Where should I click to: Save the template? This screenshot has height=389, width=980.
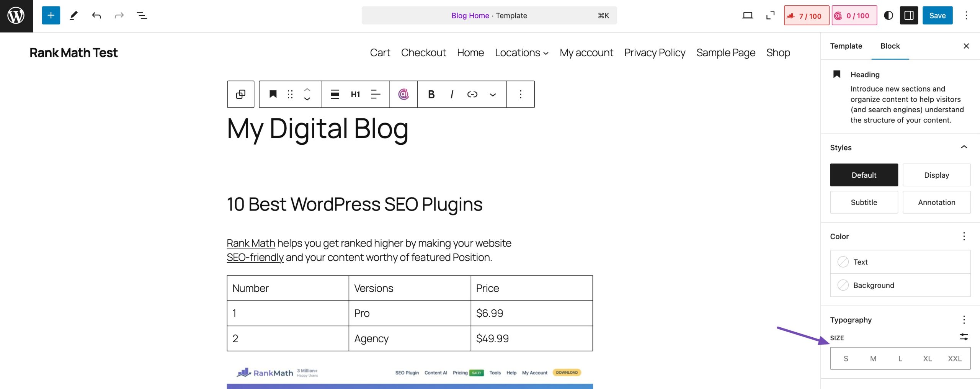tap(938, 16)
